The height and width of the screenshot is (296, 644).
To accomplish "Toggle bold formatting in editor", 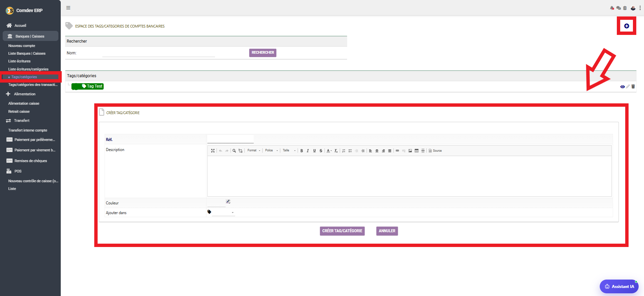I will 302,151.
